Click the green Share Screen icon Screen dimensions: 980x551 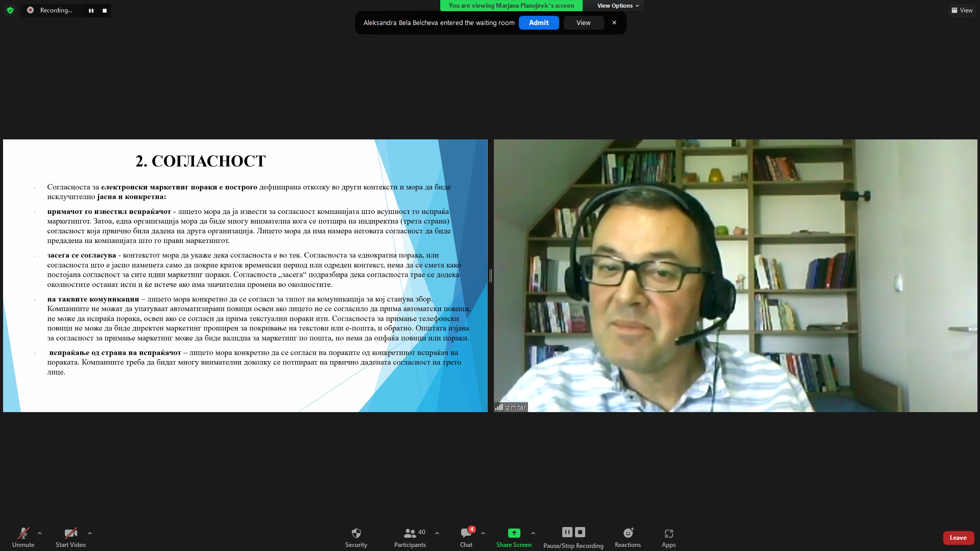(514, 533)
